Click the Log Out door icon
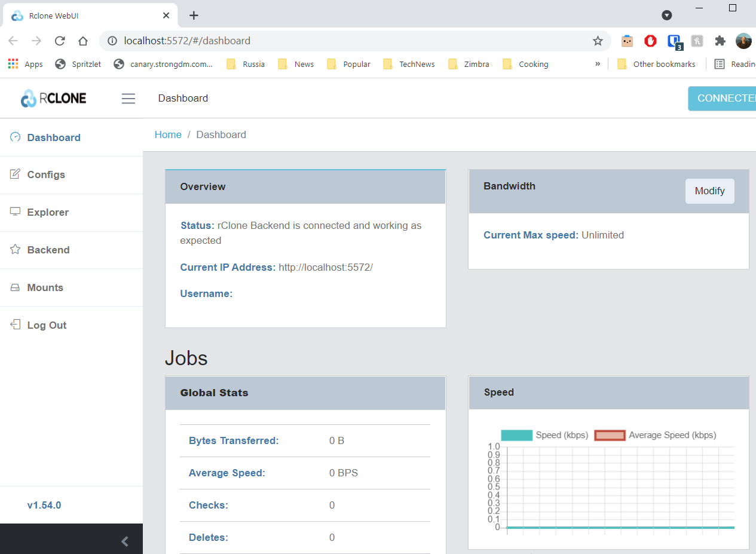756x554 pixels. tap(16, 325)
